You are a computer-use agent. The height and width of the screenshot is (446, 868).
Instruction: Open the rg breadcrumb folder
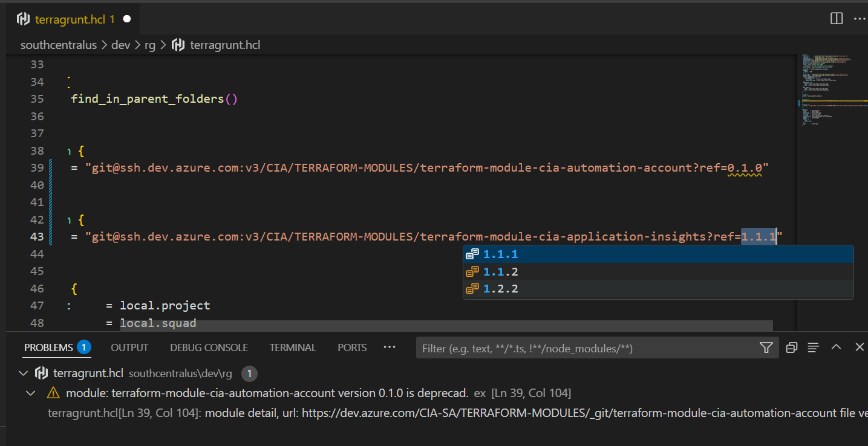point(150,45)
